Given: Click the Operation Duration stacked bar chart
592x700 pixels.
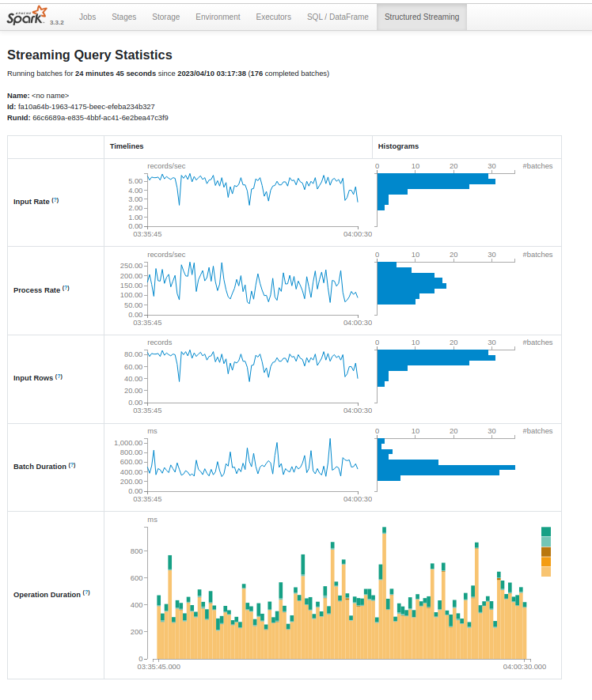Looking at the screenshot, I should [342, 593].
